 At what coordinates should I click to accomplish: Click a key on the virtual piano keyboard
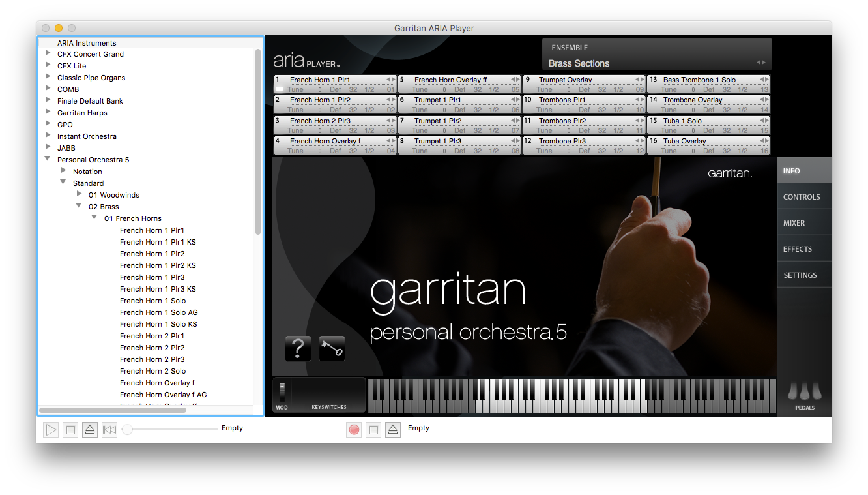tap(571, 395)
